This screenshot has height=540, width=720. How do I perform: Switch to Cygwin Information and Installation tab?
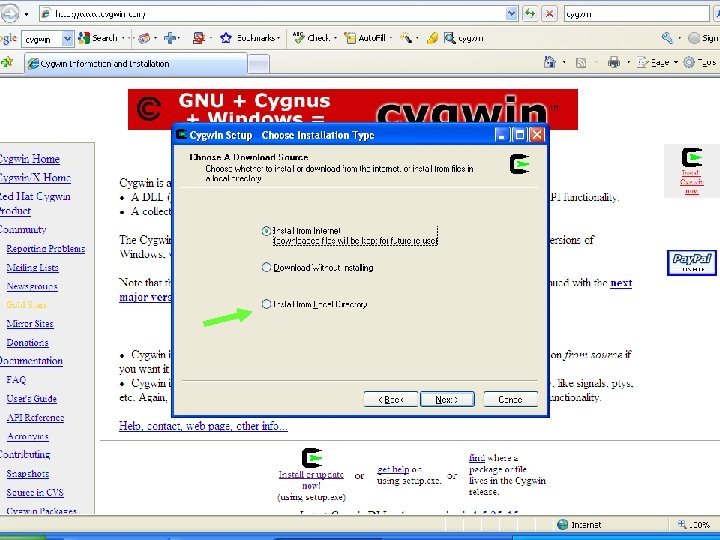pyautogui.click(x=136, y=63)
